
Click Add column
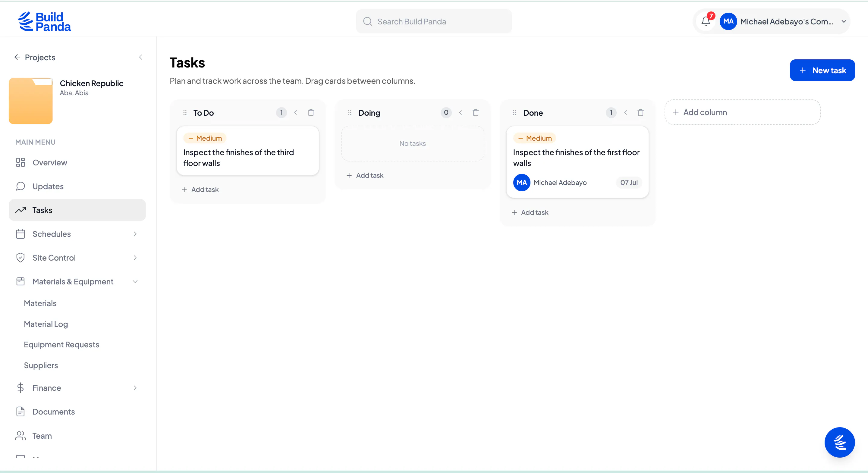pyautogui.click(x=742, y=112)
